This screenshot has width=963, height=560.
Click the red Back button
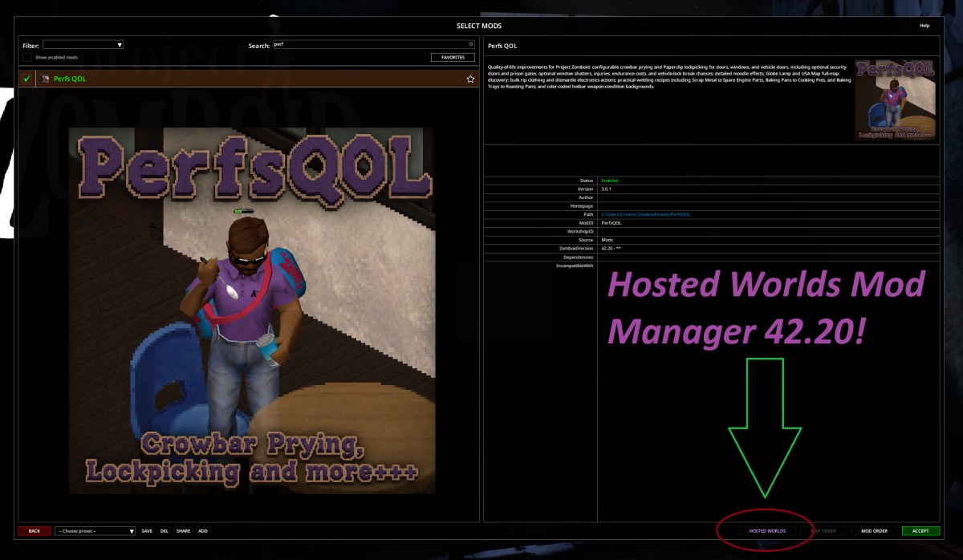point(35,531)
